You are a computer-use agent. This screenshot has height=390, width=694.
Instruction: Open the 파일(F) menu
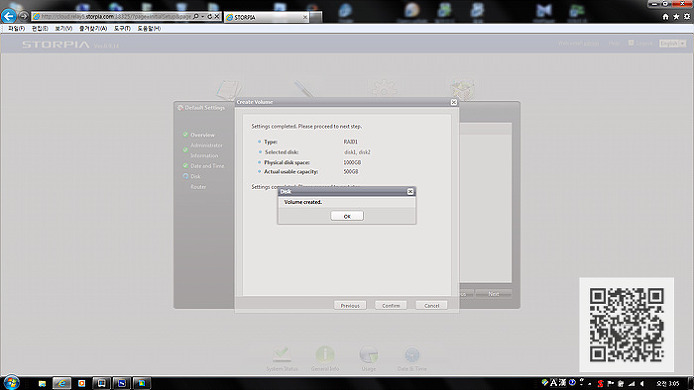pos(16,28)
